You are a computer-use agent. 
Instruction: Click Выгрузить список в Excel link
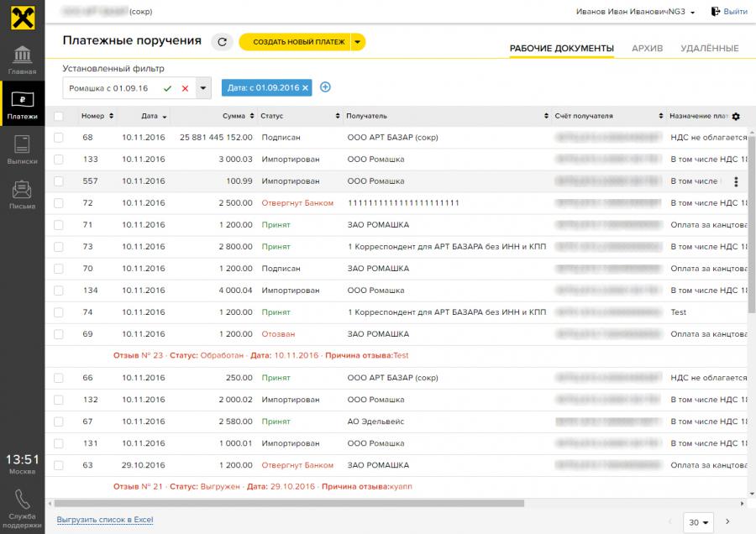[x=105, y=521]
